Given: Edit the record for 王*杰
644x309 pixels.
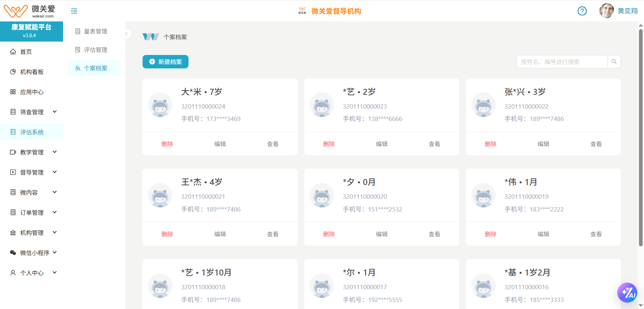Looking at the screenshot, I should [220, 234].
